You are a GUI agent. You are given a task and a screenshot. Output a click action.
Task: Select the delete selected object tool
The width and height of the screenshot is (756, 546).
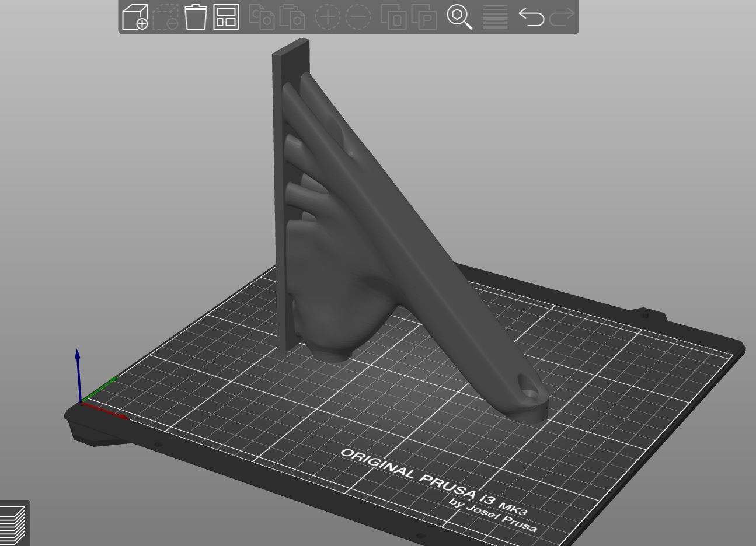[166, 17]
